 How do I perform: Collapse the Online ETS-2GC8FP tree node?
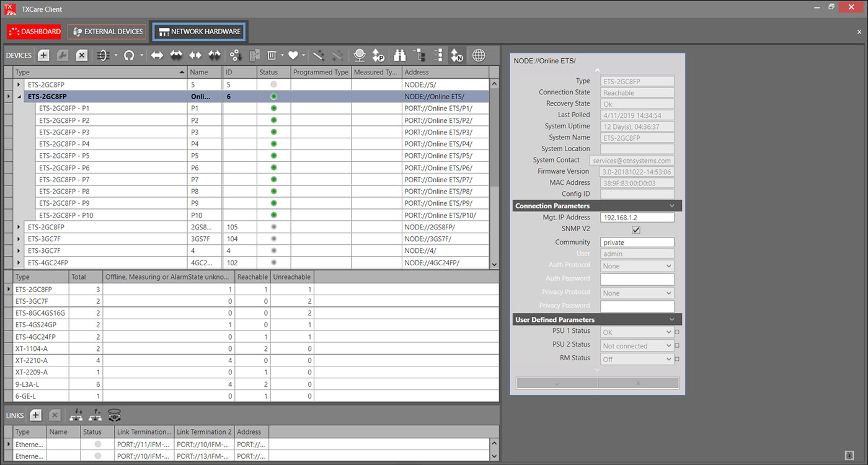19,97
